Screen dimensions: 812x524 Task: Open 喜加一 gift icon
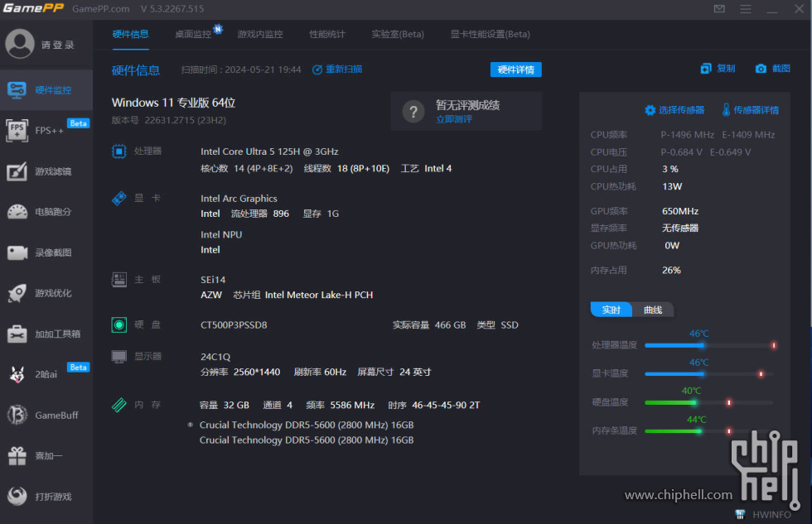coord(17,456)
